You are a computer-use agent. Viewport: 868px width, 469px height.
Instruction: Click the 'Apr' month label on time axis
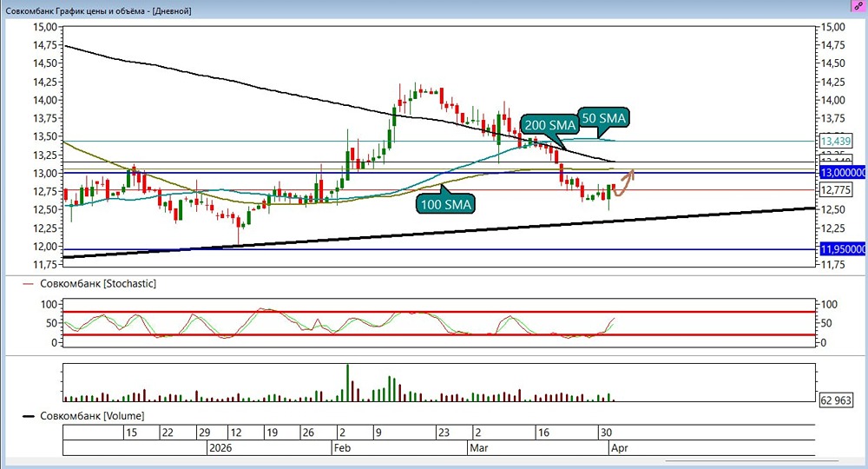tap(620, 447)
